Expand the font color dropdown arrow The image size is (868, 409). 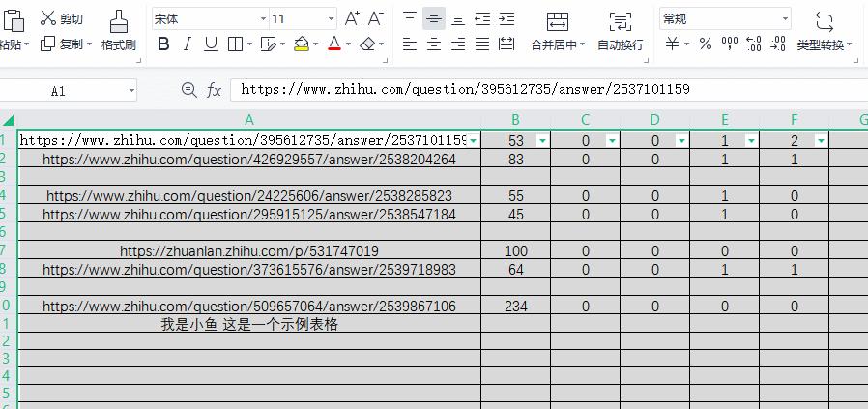[348, 44]
